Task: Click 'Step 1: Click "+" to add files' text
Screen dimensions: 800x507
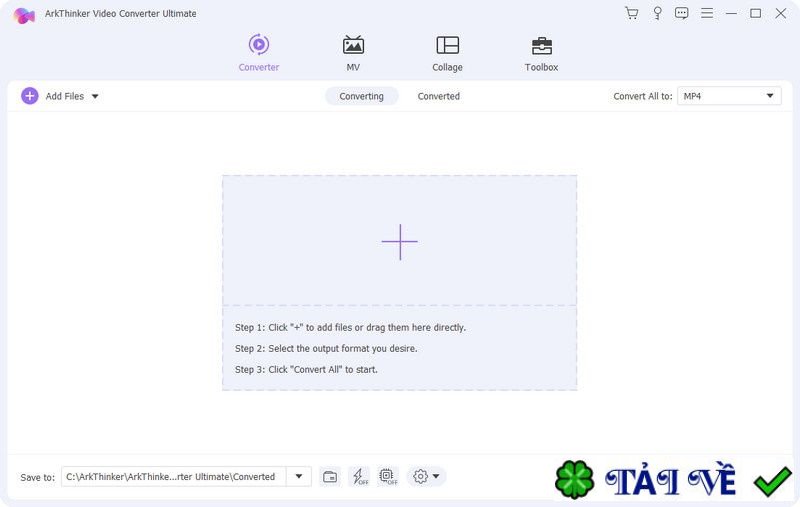Action: [x=350, y=327]
